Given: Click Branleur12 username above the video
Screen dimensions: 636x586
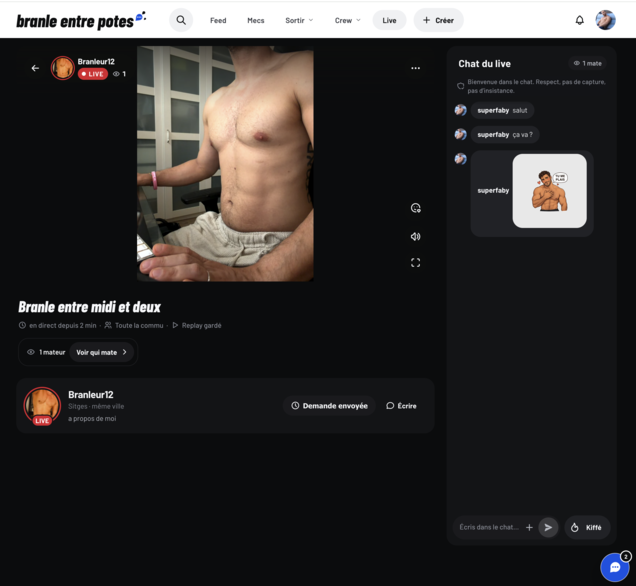Looking at the screenshot, I should [x=96, y=62].
